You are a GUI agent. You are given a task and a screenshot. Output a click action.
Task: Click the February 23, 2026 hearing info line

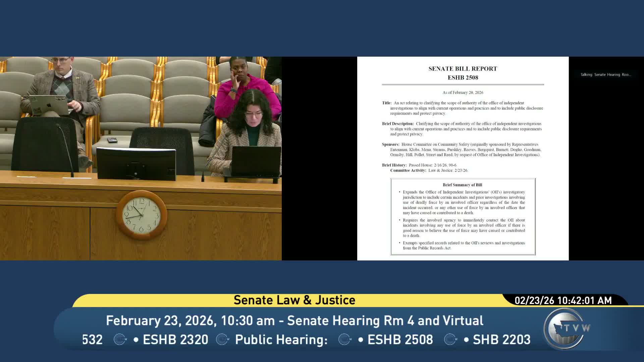294,320
